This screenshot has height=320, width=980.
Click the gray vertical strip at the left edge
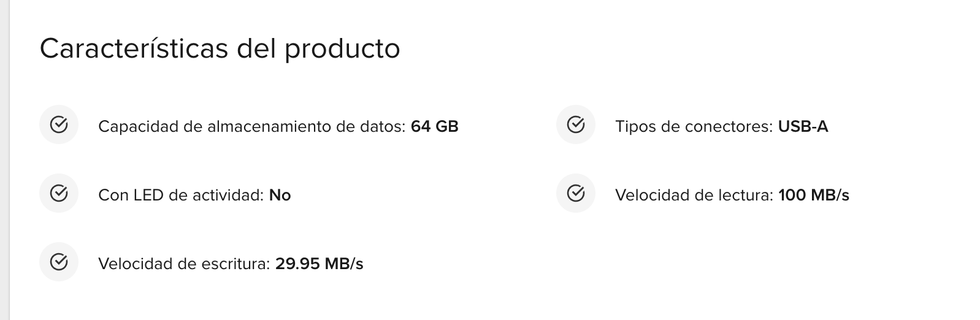pos(4,160)
